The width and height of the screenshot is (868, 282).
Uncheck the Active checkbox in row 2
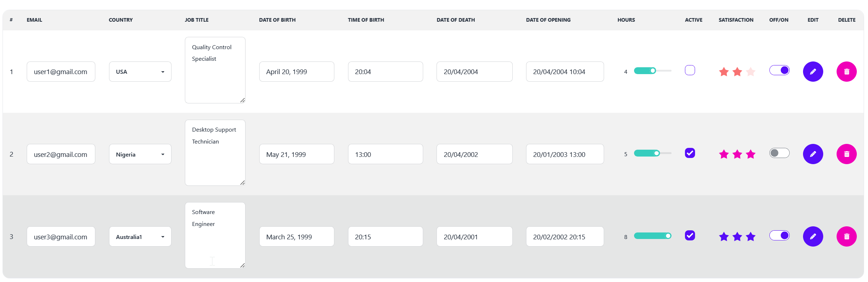pyautogui.click(x=690, y=153)
